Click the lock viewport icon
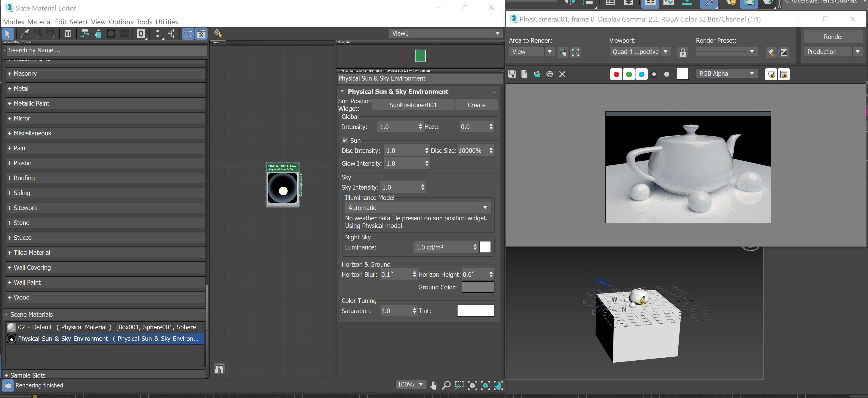The height and width of the screenshot is (398, 868). [x=683, y=52]
